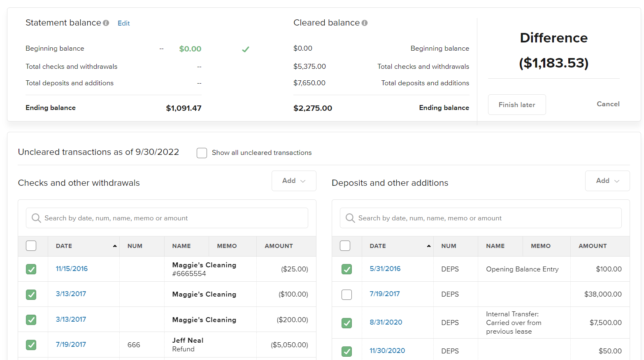Check the 7/19/2017 $38,000.00 deposit
This screenshot has width=644, height=360.
click(347, 295)
